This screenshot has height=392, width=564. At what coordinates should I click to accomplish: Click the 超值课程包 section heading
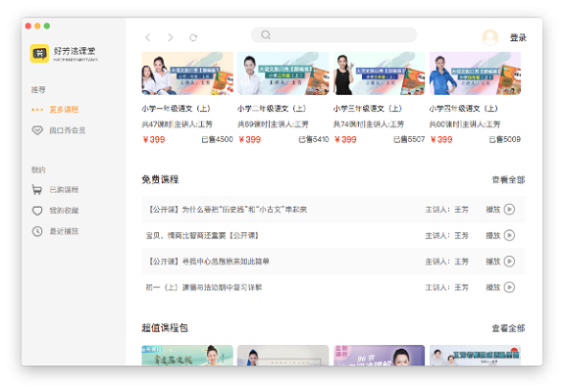point(165,327)
